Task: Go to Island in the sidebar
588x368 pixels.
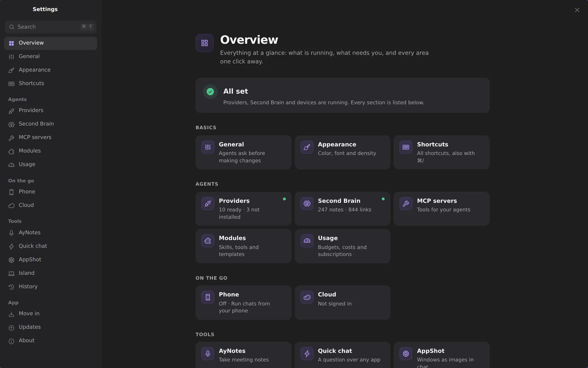Action: (x=51, y=273)
